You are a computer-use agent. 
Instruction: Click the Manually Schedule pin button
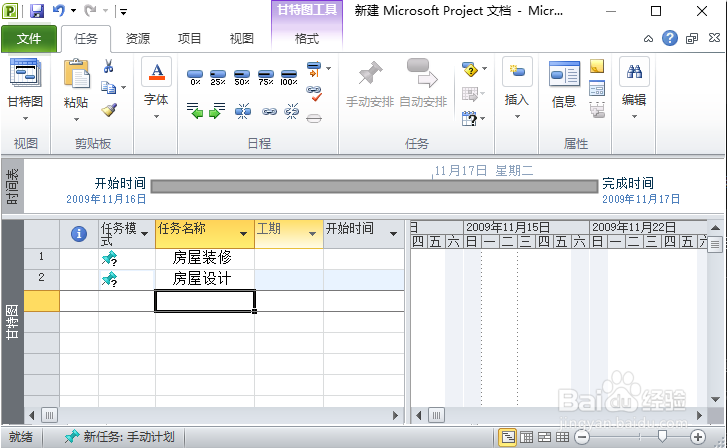click(370, 83)
